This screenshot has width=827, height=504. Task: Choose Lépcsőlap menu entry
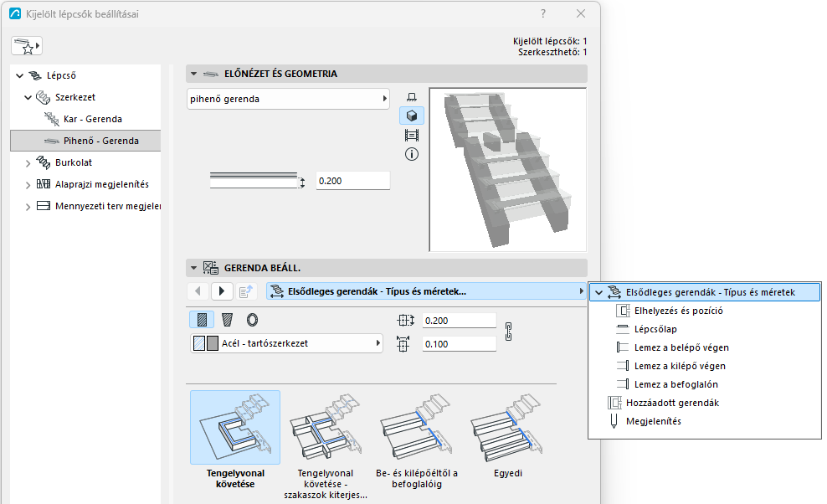point(655,329)
